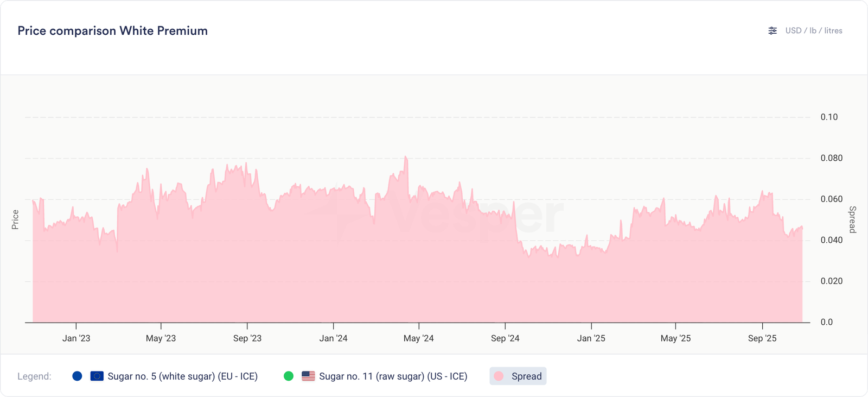Click the Price comparison White Premium title
868x397 pixels.
click(113, 31)
